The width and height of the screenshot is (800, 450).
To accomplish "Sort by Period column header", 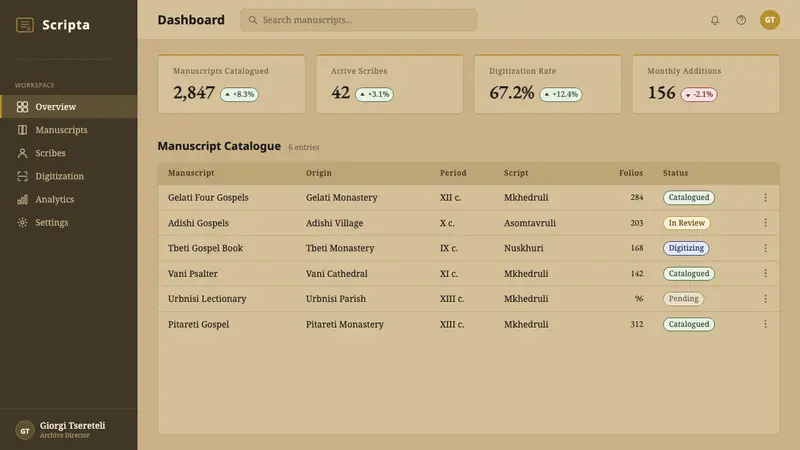I will click(x=453, y=173).
